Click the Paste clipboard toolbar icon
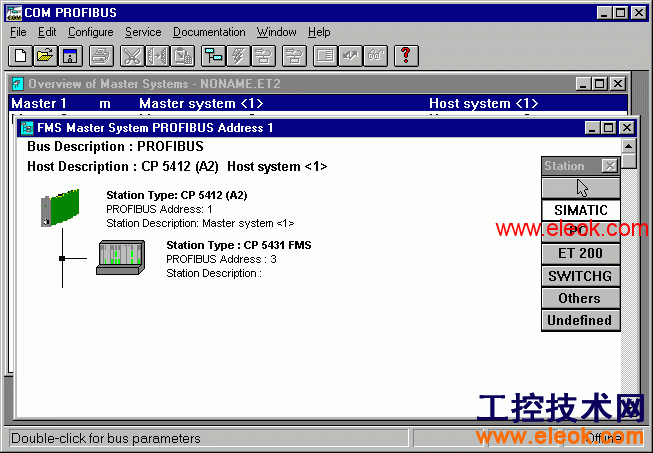The image size is (653, 453). click(x=182, y=56)
